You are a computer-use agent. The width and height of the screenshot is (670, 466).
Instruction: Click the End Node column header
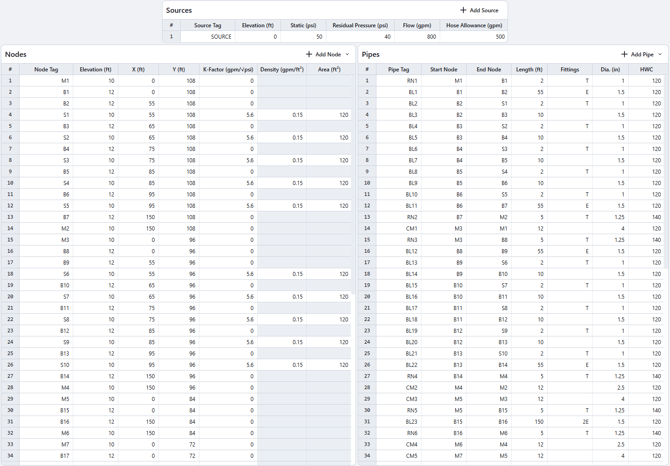(489, 69)
